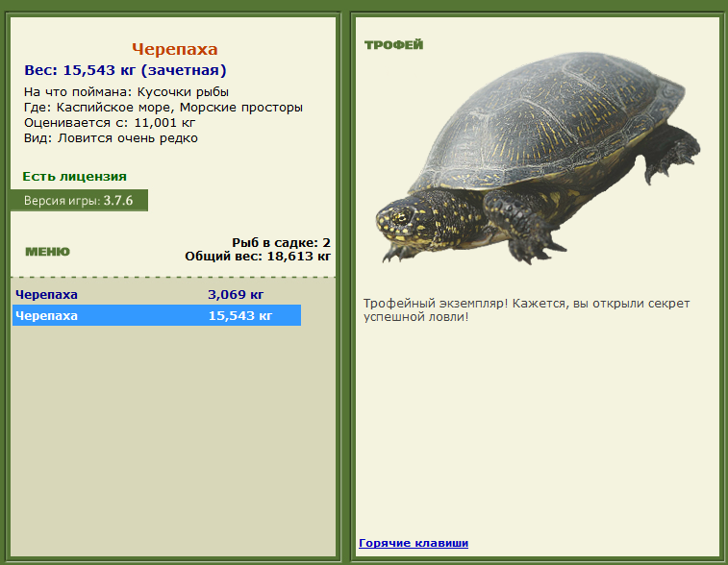Click the turtle trophy image
Image resolution: width=728 pixels, height=565 pixels.
pyautogui.click(x=538, y=159)
